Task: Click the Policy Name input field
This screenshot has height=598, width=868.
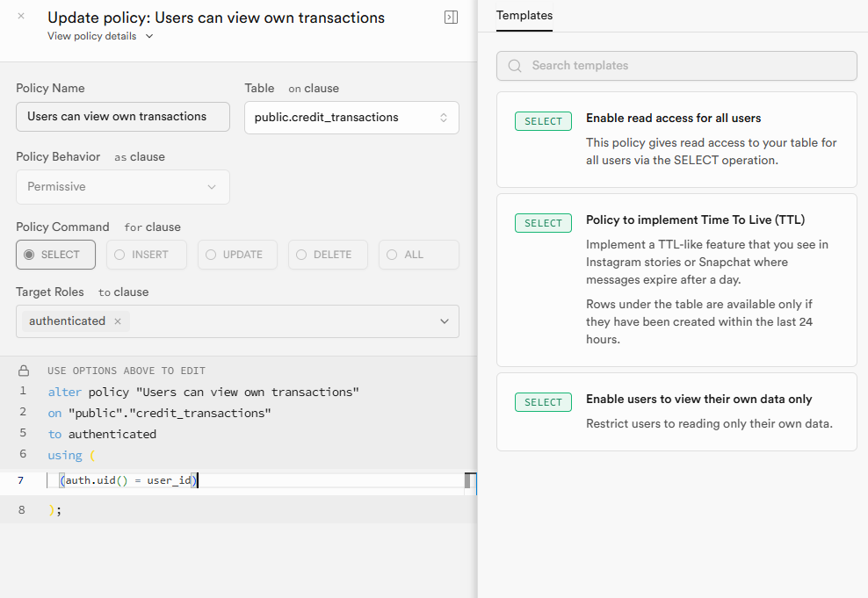Action: (123, 117)
